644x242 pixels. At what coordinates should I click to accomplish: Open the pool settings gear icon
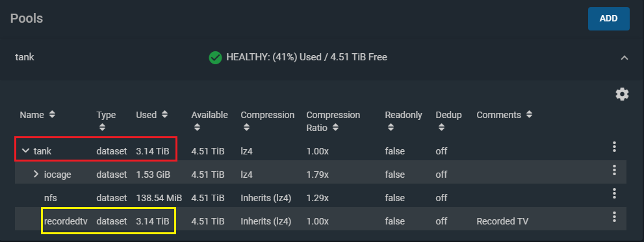tap(622, 94)
